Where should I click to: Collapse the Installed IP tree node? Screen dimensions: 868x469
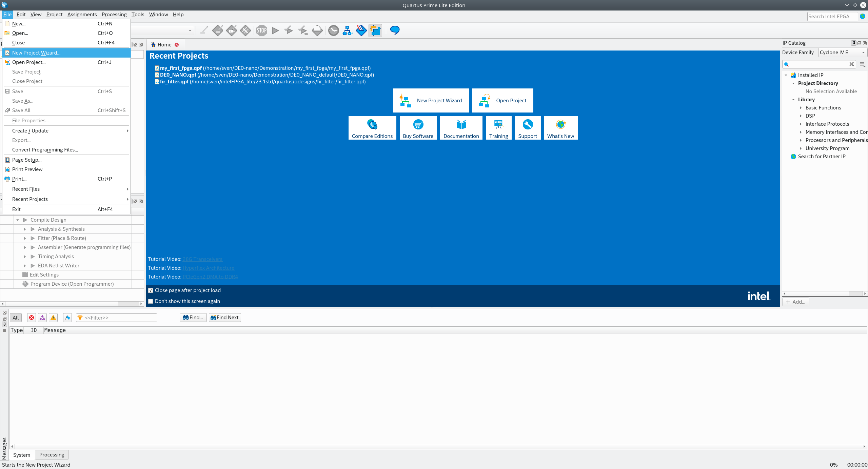coord(786,75)
